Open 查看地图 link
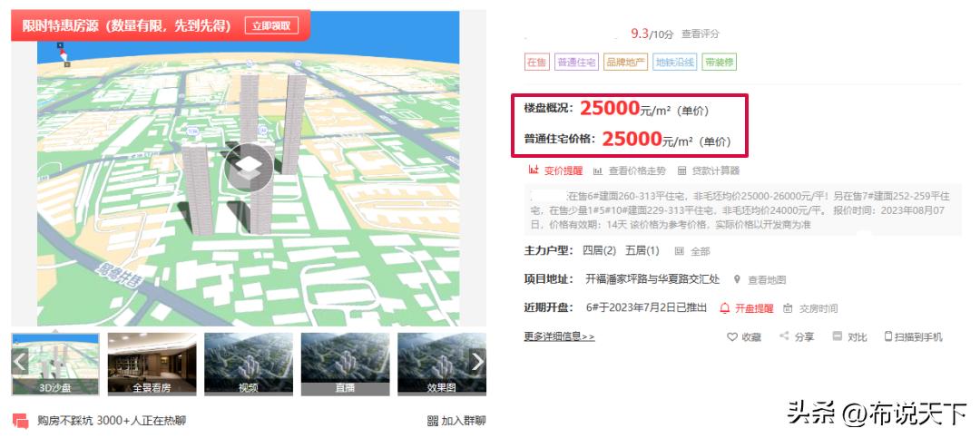 point(767,280)
